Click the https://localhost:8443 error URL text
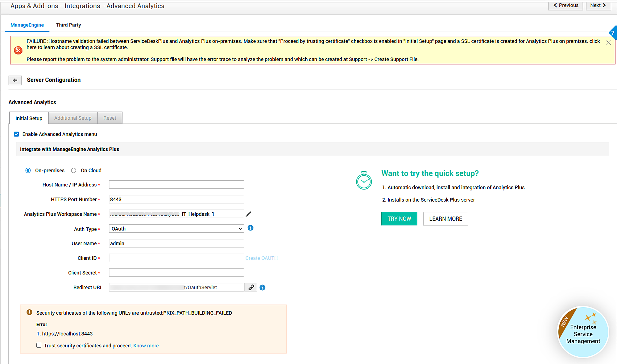The image size is (617, 364). (67, 333)
